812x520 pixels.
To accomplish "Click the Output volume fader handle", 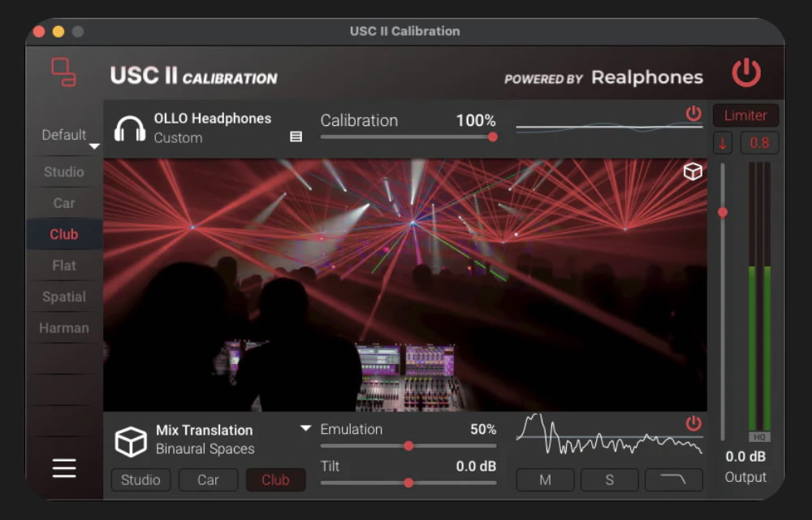I will pos(723,212).
